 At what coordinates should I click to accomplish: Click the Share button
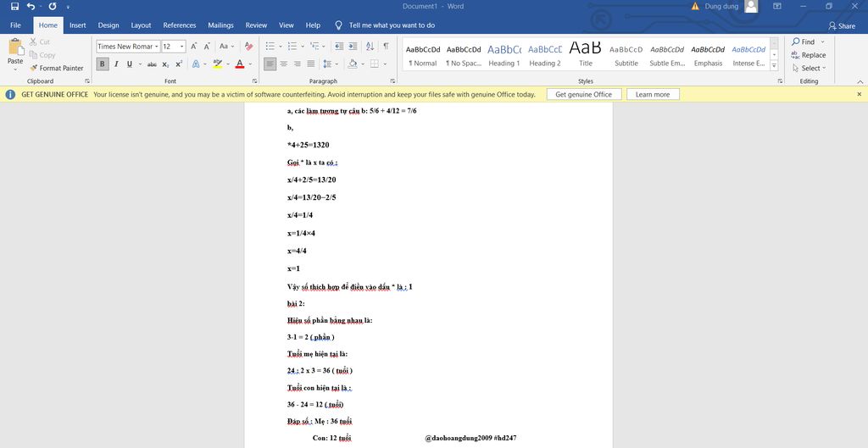[x=842, y=25]
